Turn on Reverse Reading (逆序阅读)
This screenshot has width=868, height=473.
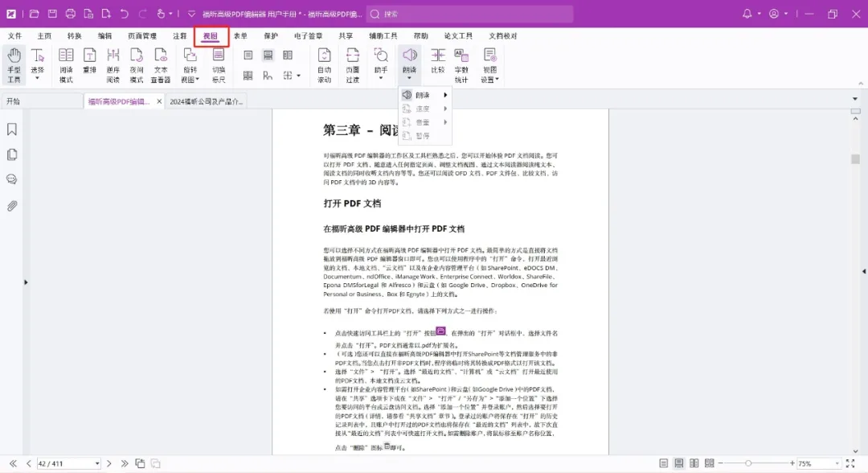coord(113,65)
